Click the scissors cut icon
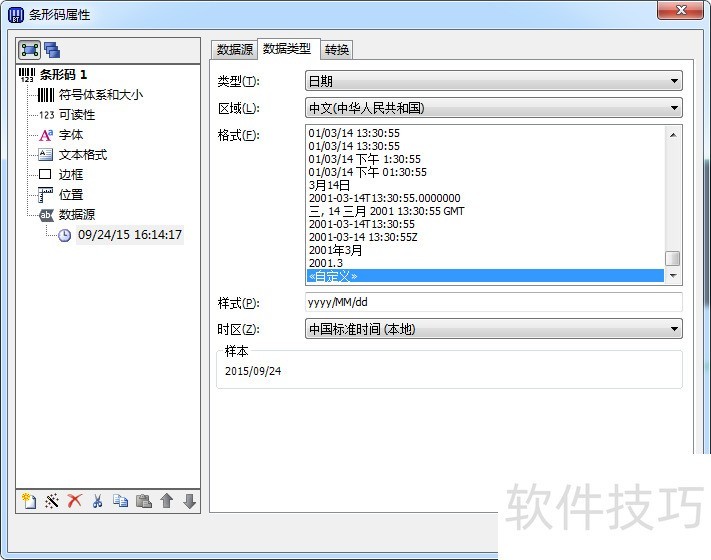 97,500
